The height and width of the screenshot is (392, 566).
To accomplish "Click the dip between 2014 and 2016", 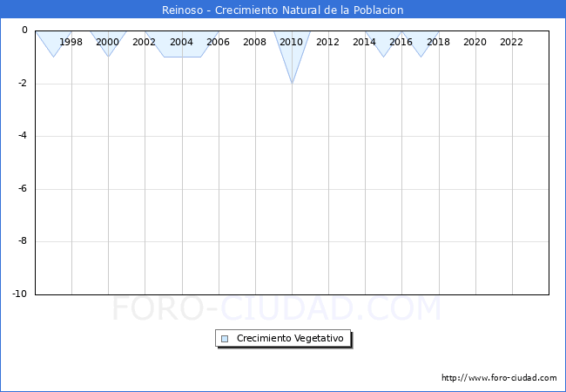I will 384,44.
